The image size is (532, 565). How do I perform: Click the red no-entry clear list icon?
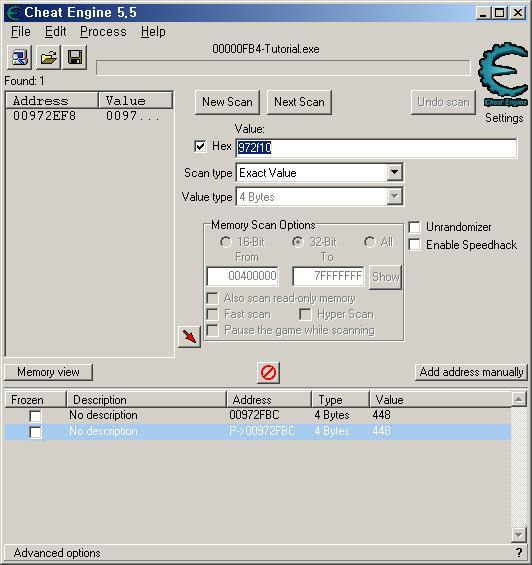coord(269,373)
